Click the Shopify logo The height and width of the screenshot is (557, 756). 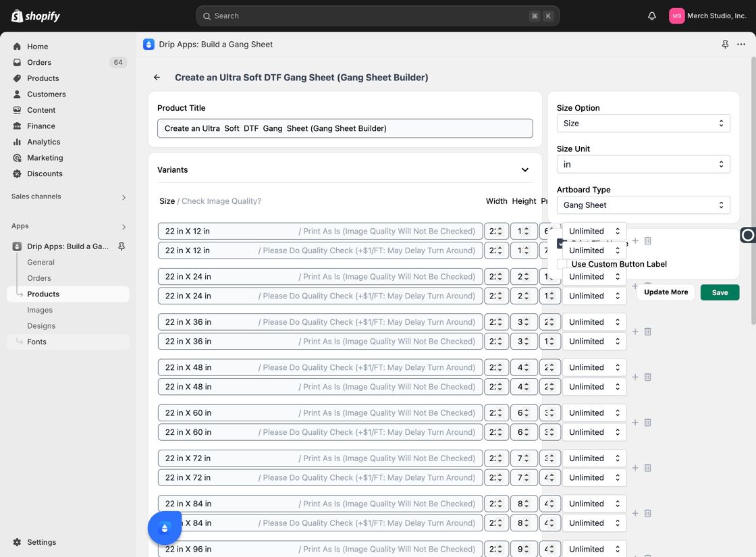[x=36, y=16]
